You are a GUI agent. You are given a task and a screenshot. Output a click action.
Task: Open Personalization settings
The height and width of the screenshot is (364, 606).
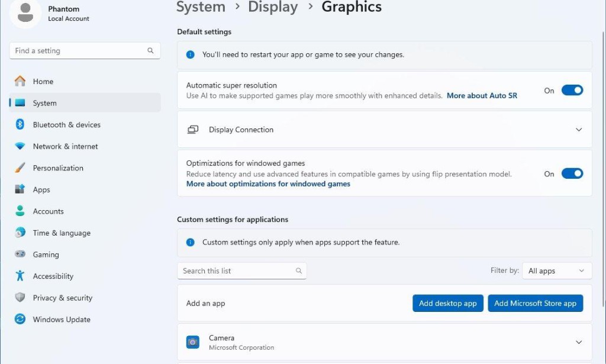click(x=63, y=167)
